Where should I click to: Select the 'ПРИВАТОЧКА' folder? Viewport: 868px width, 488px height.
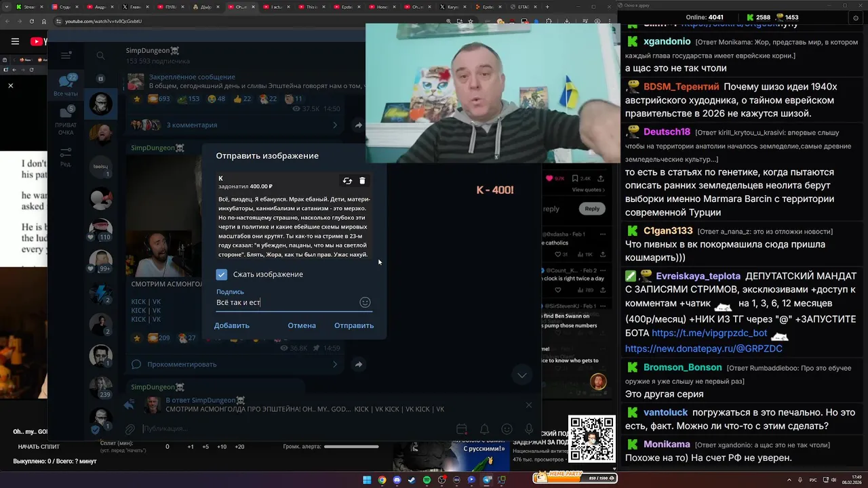(x=66, y=121)
